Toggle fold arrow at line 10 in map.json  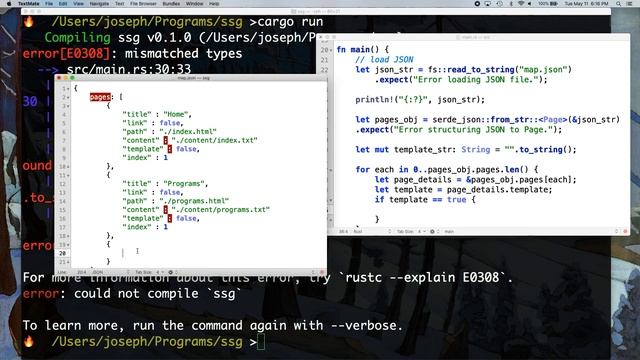coord(68,167)
